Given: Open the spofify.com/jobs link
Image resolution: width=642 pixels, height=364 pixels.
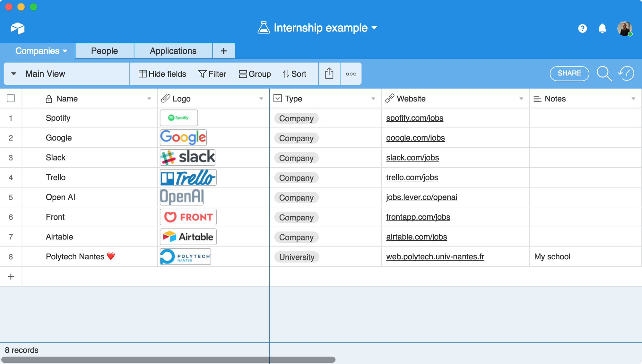Looking at the screenshot, I should point(414,118).
